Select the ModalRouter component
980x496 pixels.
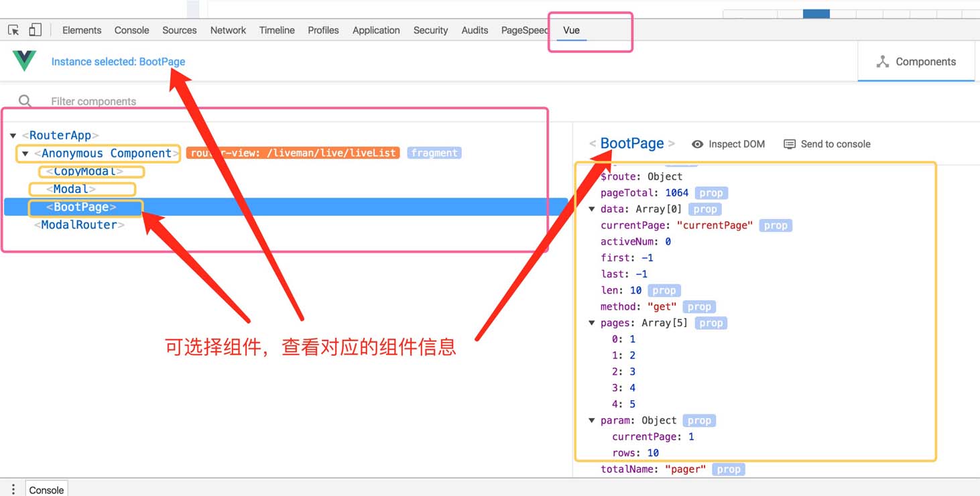point(79,225)
